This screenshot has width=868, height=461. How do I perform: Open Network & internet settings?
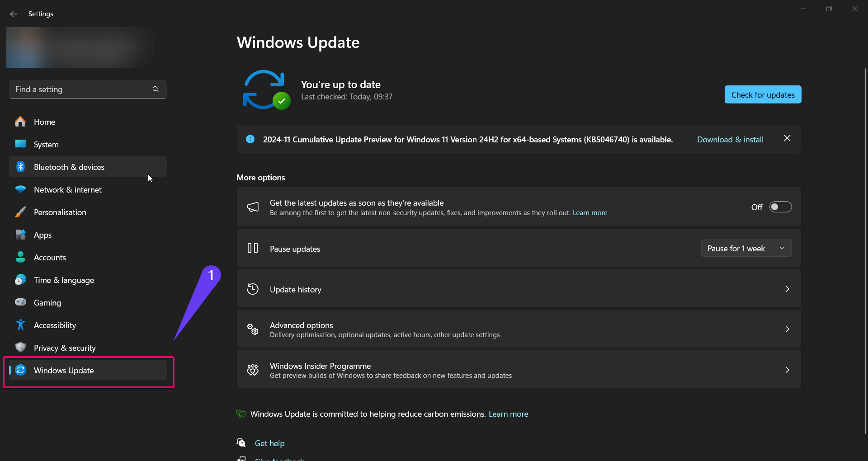point(88,189)
